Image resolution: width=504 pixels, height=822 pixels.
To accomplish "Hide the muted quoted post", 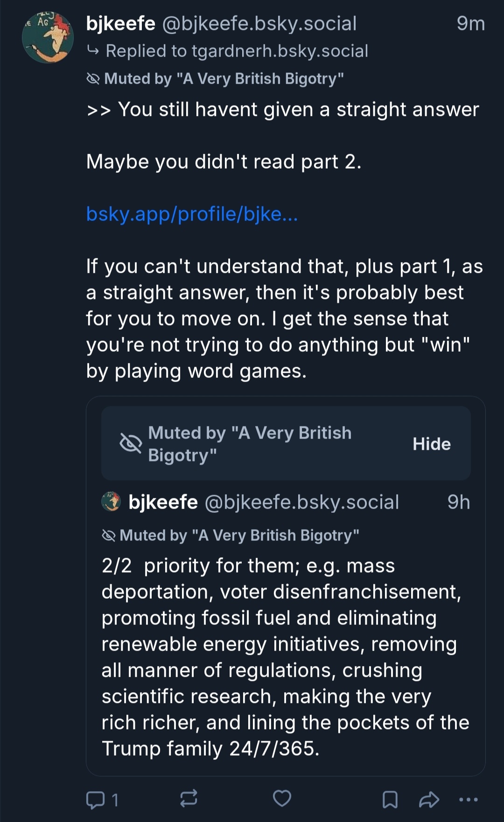I will tap(431, 444).
